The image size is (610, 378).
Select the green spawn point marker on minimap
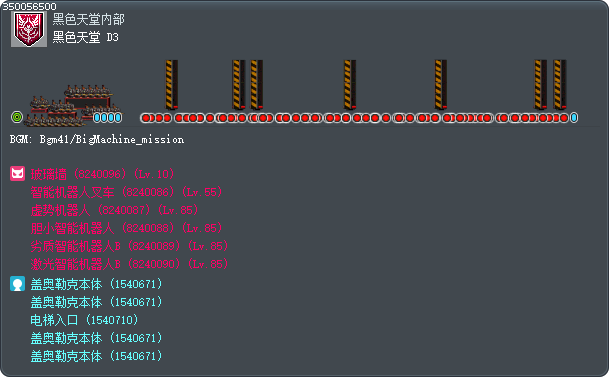(17, 117)
